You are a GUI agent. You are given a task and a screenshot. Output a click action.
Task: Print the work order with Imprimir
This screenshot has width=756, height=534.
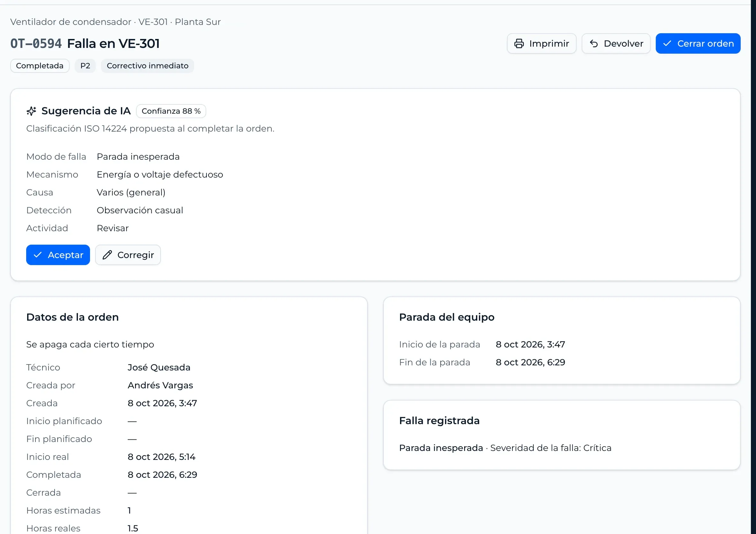[x=541, y=43]
